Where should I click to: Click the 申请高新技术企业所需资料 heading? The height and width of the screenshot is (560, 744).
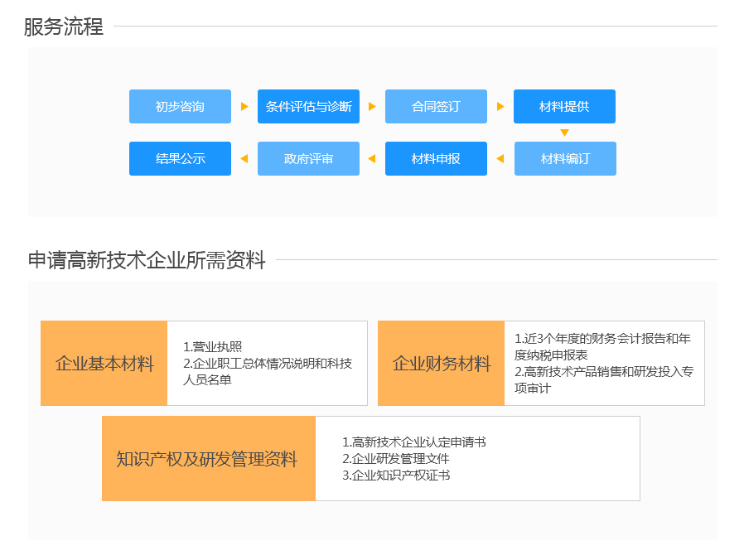[x=147, y=260]
